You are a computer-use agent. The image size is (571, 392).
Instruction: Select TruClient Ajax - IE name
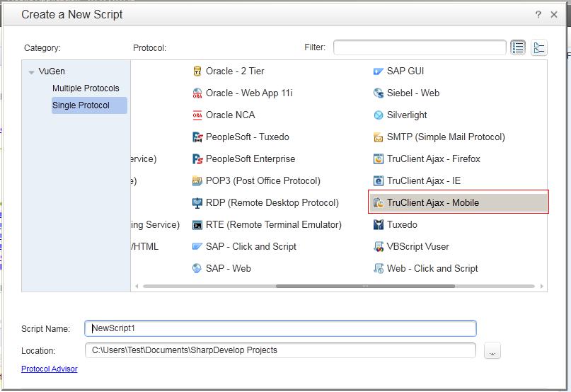[x=424, y=180]
